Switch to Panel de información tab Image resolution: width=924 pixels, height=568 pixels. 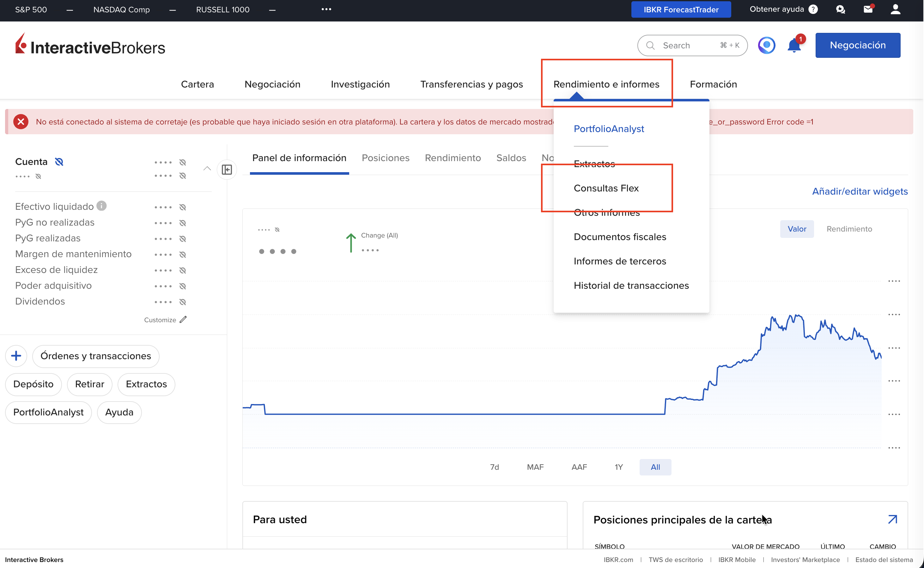300,158
